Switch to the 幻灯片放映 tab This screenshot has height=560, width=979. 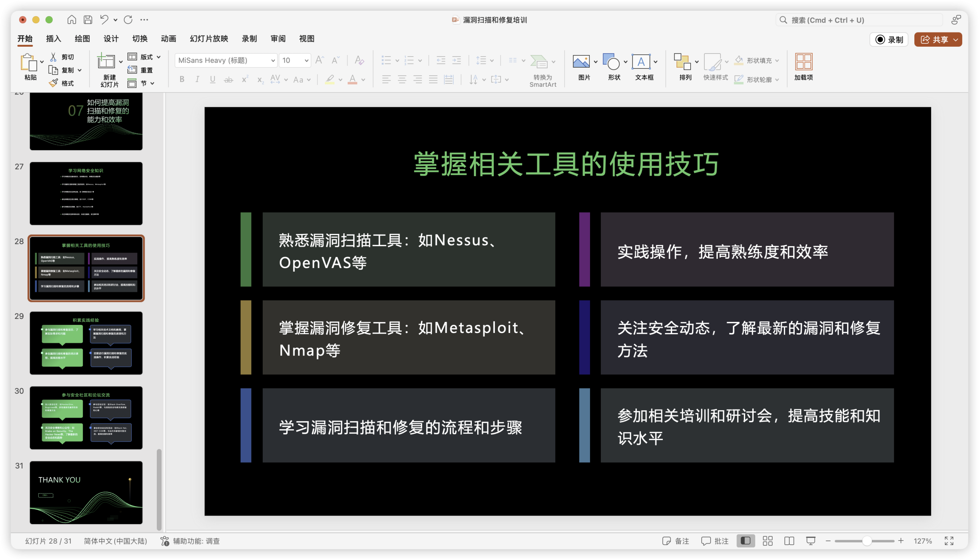coord(209,39)
